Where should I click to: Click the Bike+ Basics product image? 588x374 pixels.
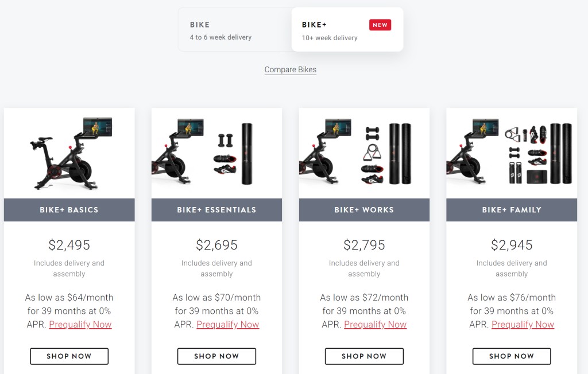pos(69,152)
